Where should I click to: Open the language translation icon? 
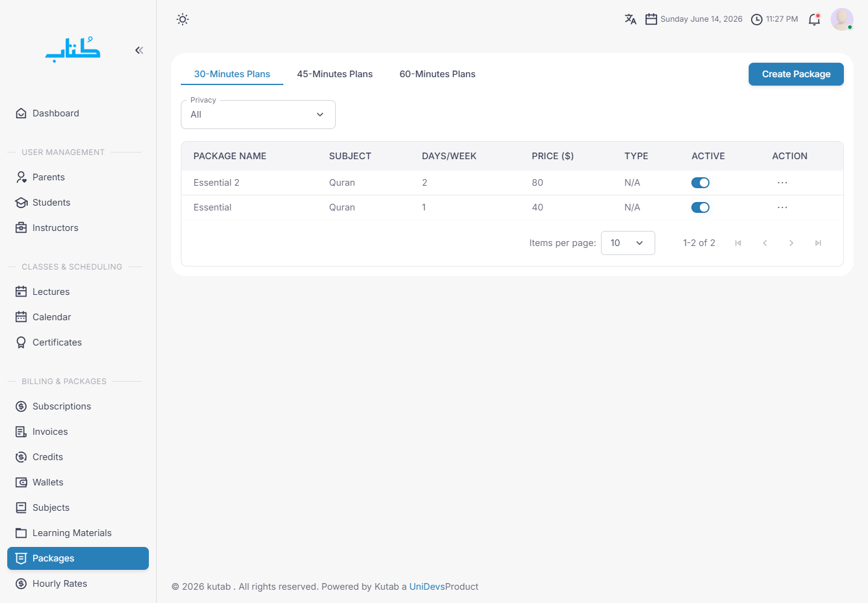coord(631,19)
